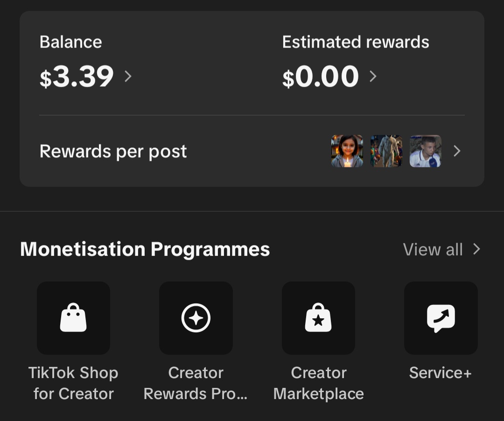Tap the Service+ text label

[441, 373]
